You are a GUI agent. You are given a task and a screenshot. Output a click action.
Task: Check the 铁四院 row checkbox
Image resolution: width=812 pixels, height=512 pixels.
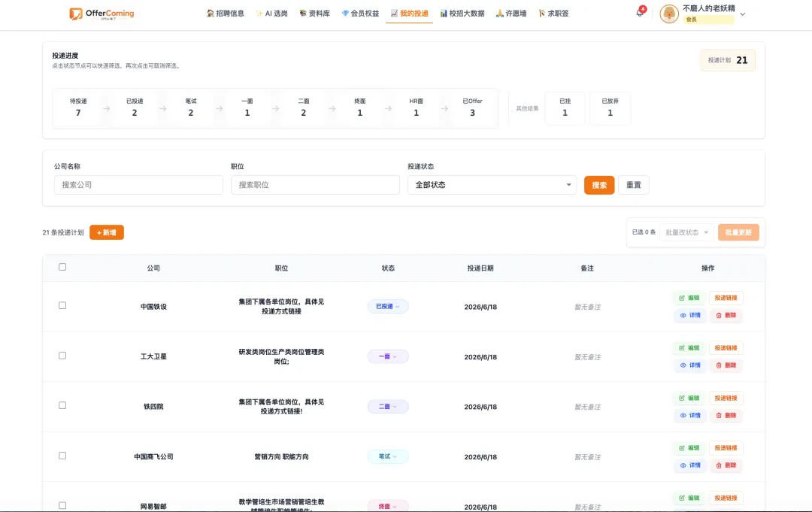62,405
